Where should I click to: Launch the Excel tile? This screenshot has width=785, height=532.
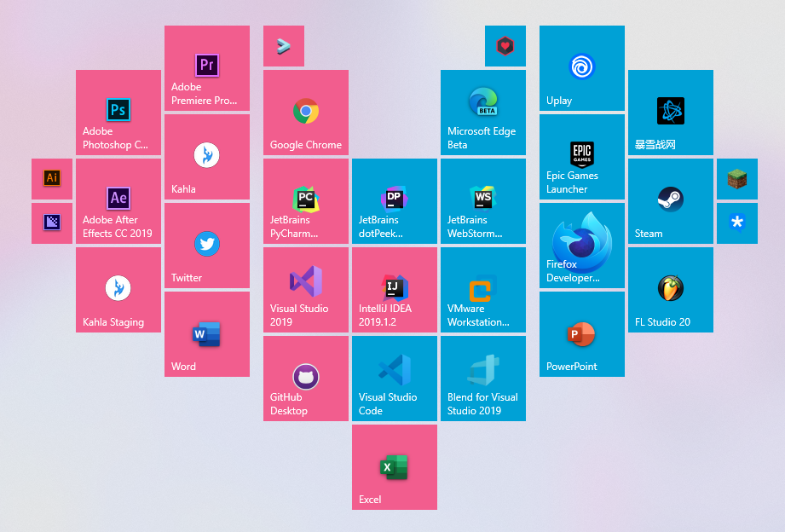pyautogui.click(x=395, y=467)
